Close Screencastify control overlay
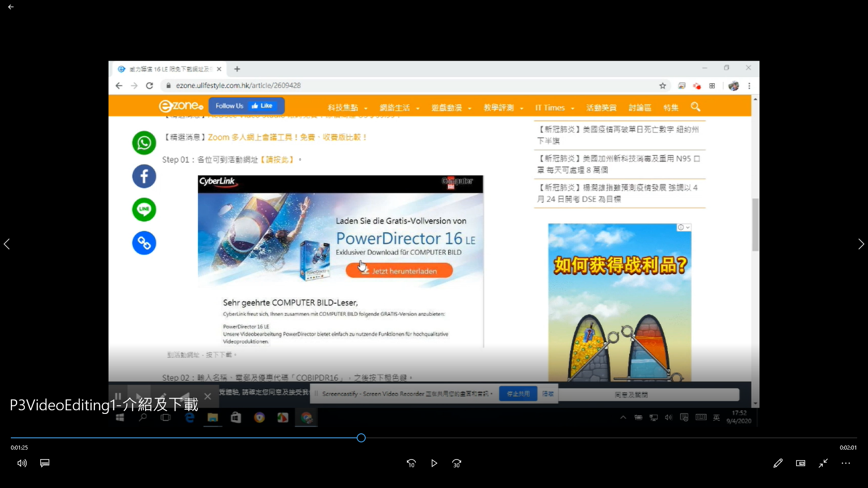 [x=208, y=397]
